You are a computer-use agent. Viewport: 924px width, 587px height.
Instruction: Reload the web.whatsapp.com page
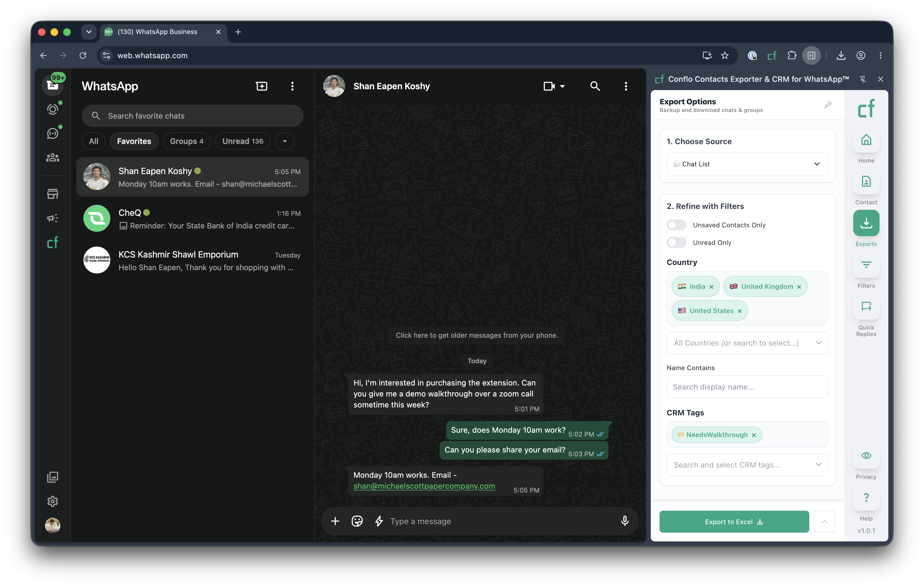coord(83,55)
